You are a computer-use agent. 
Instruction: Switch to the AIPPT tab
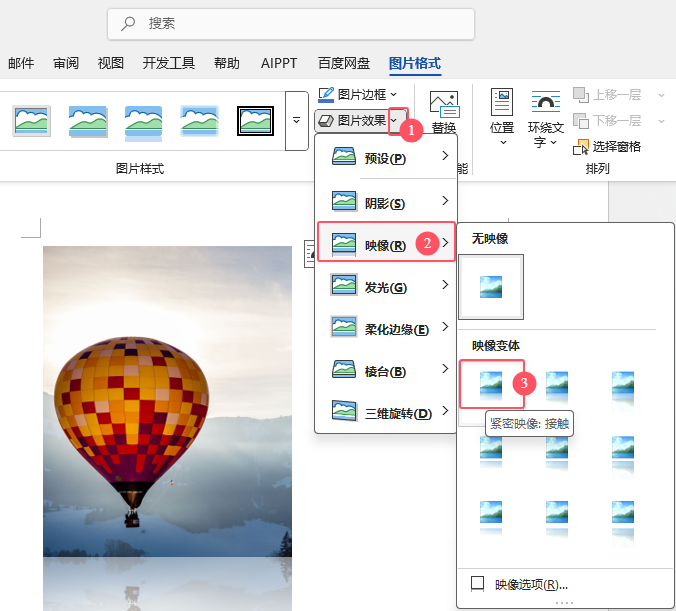pos(279,63)
